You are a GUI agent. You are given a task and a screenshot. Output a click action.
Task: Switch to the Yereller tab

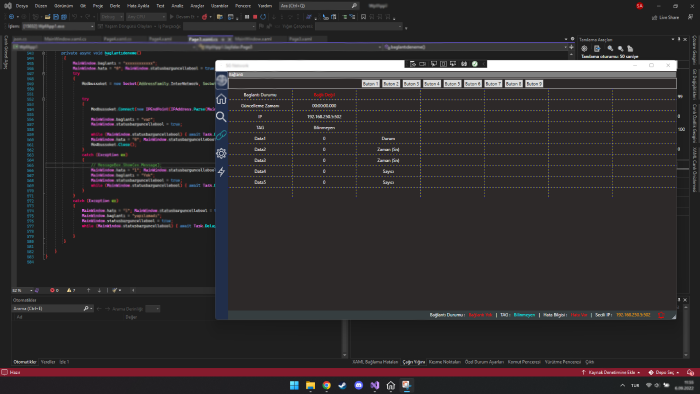[48, 362]
